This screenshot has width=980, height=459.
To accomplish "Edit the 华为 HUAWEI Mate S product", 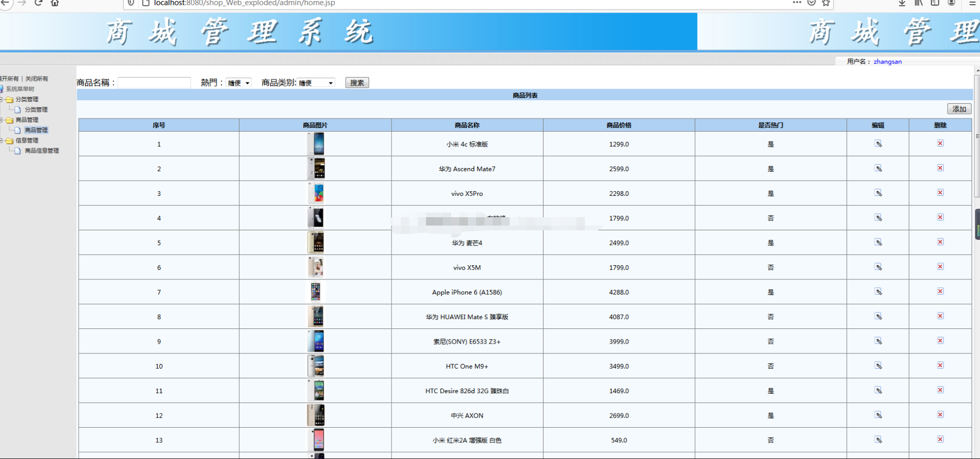I will (878, 316).
